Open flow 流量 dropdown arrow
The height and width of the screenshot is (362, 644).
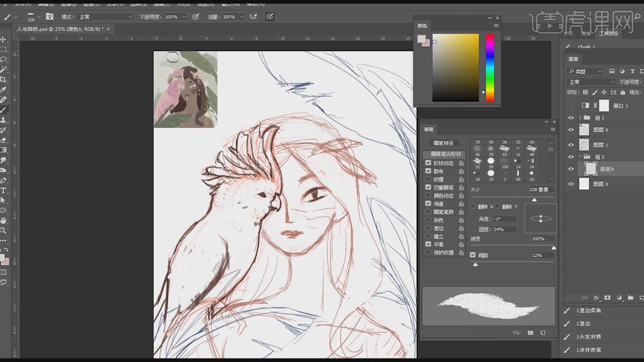tap(242, 17)
